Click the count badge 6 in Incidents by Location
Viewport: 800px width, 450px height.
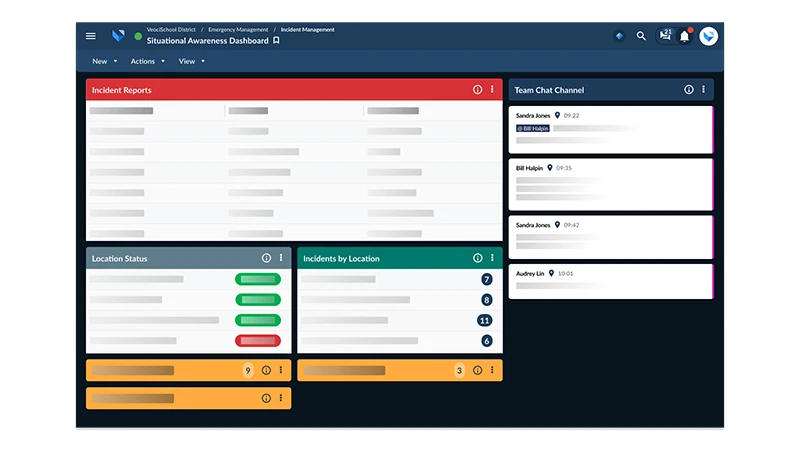[487, 341]
